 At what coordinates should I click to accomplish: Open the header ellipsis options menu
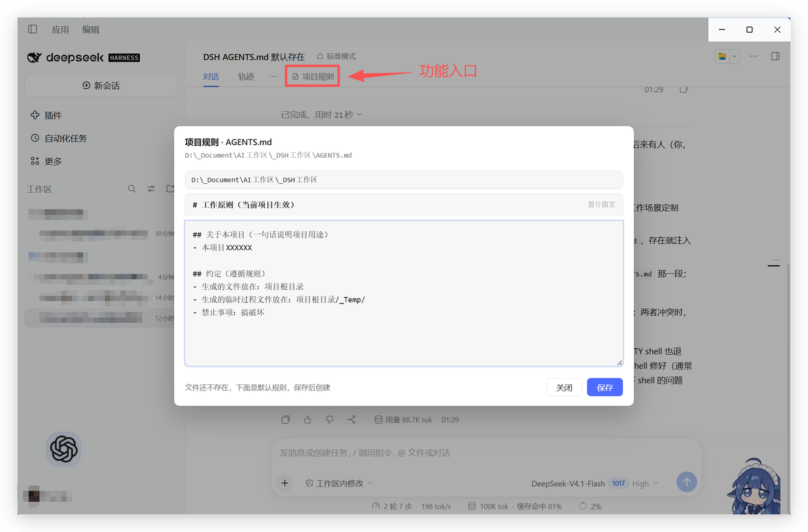[x=754, y=56]
